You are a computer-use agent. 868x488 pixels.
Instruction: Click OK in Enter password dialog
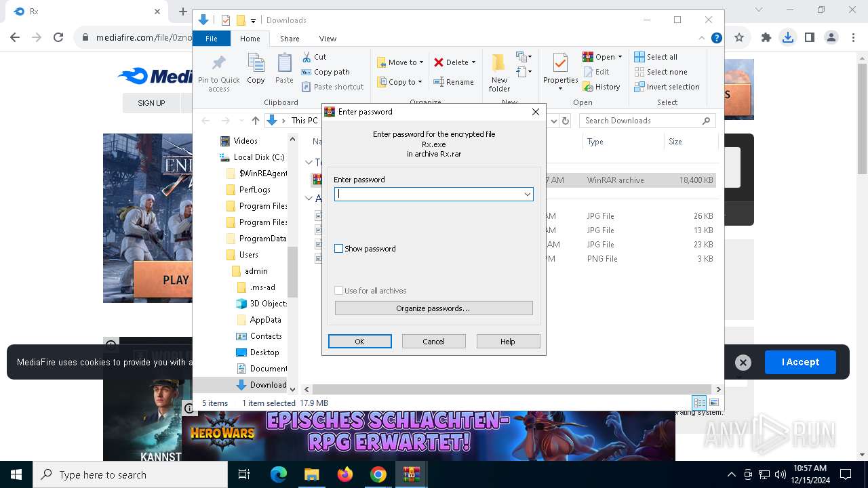point(360,342)
